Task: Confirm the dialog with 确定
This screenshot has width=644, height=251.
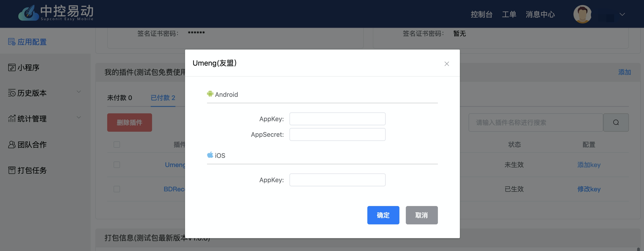Action: tap(383, 215)
